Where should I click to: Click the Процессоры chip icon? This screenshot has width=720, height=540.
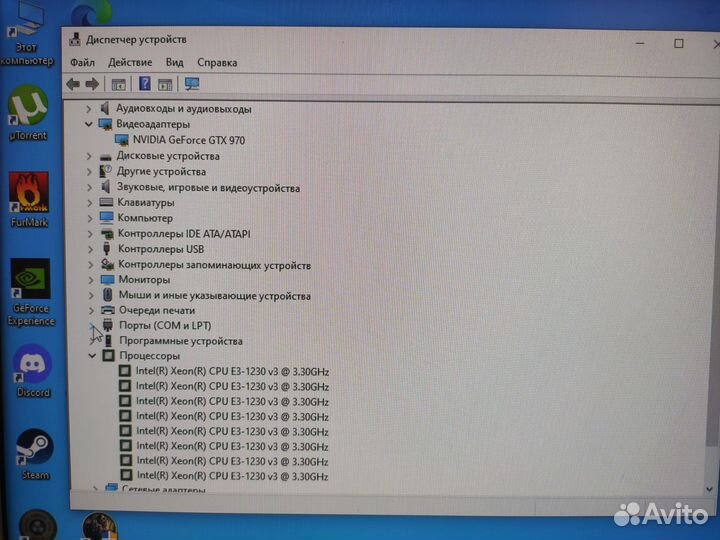(x=108, y=355)
